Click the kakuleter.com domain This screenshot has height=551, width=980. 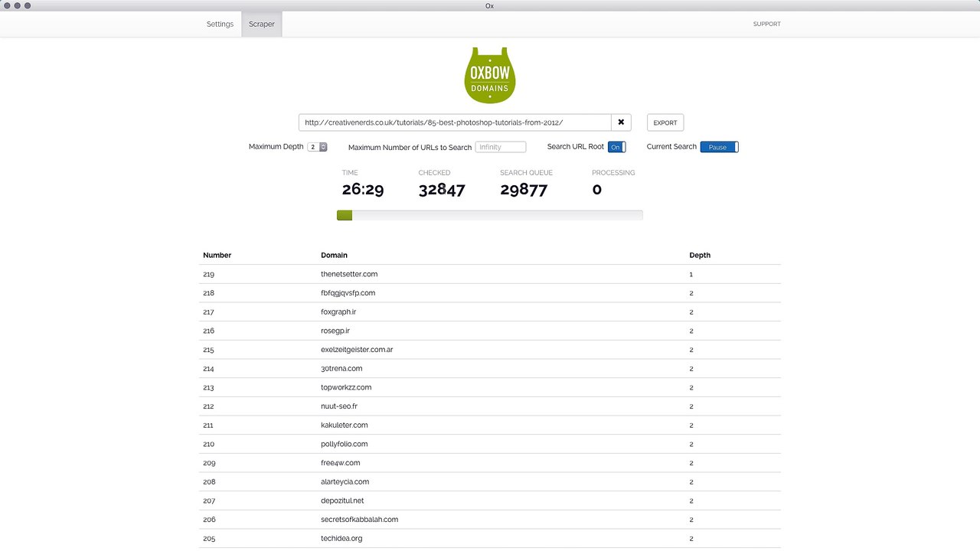point(345,425)
